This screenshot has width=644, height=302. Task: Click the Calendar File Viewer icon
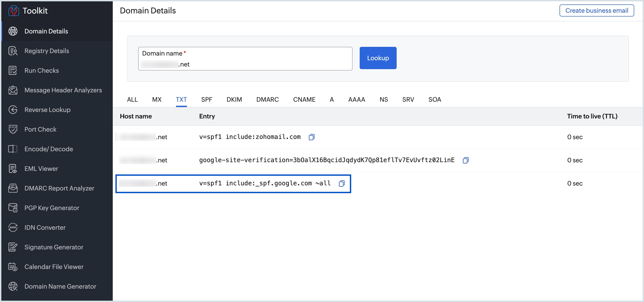click(13, 267)
